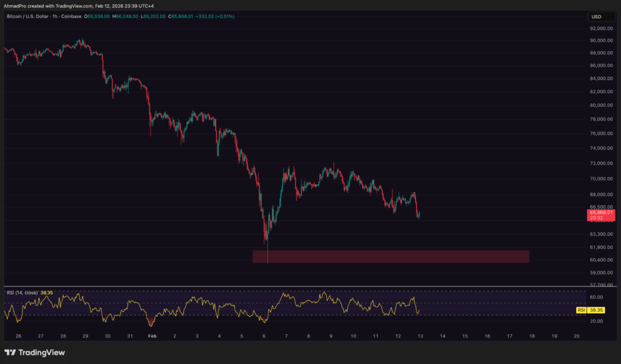Click the Feb label on time axis
621x364 pixels.
point(151,336)
